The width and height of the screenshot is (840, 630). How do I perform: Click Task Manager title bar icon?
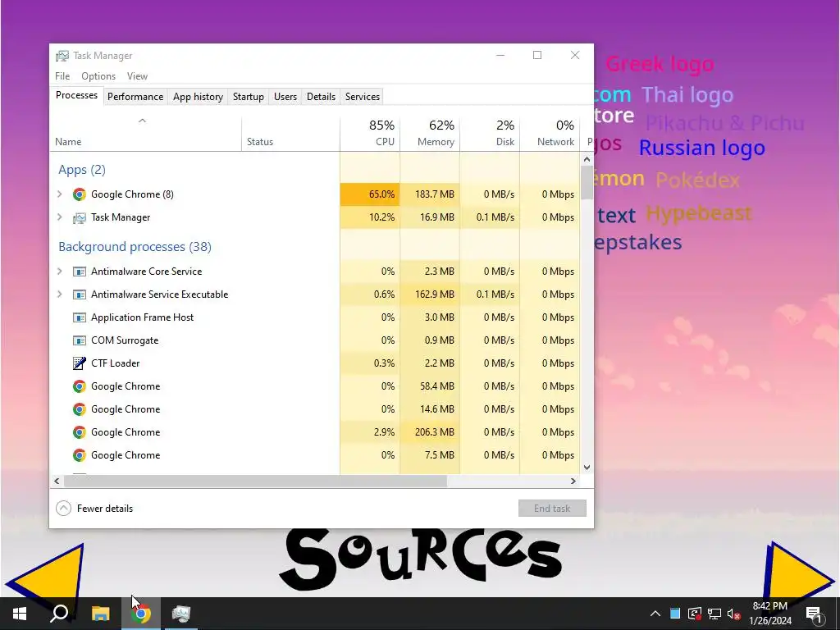[x=62, y=56]
